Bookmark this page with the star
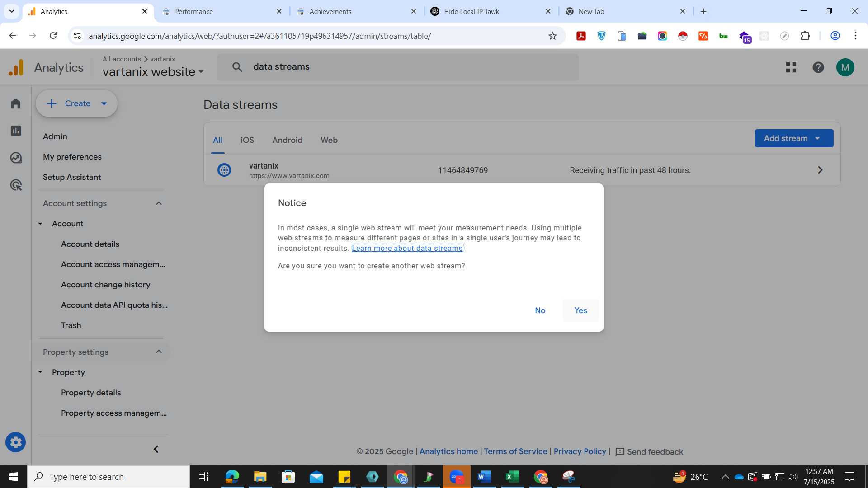Screen dimensions: 868x488 [x=552, y=36]
